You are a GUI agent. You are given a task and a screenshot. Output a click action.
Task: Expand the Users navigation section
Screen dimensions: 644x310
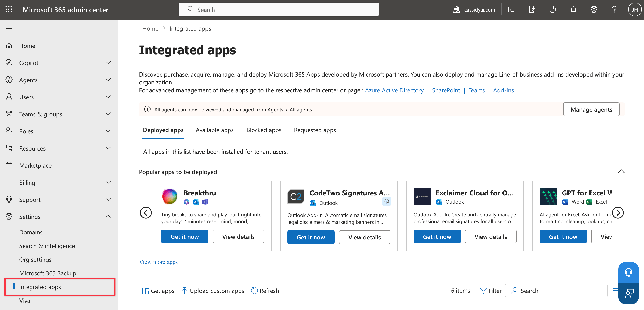pyautogui.click(x=108, y=97)
